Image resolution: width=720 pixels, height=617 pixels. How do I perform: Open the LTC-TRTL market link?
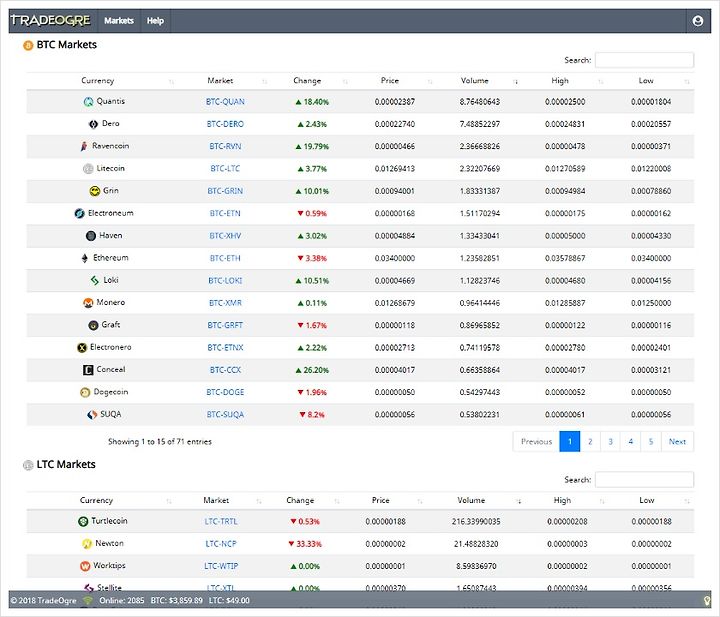click(x=221, y=522)
